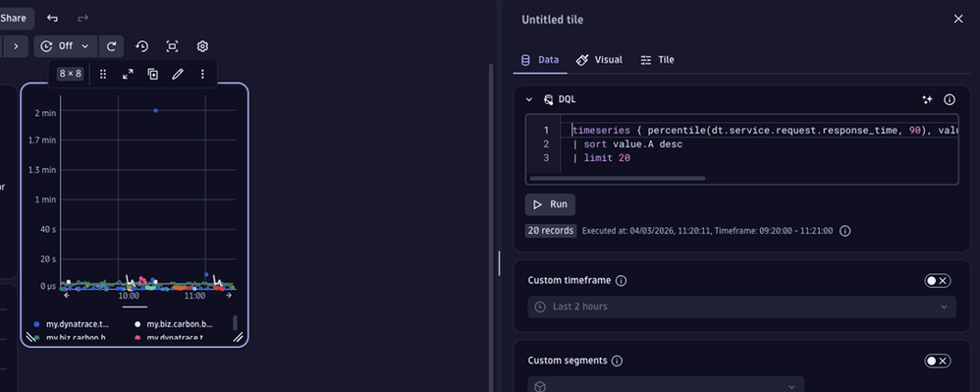Open version history icon
Screen dimensions: 980x392
point(141,46)
